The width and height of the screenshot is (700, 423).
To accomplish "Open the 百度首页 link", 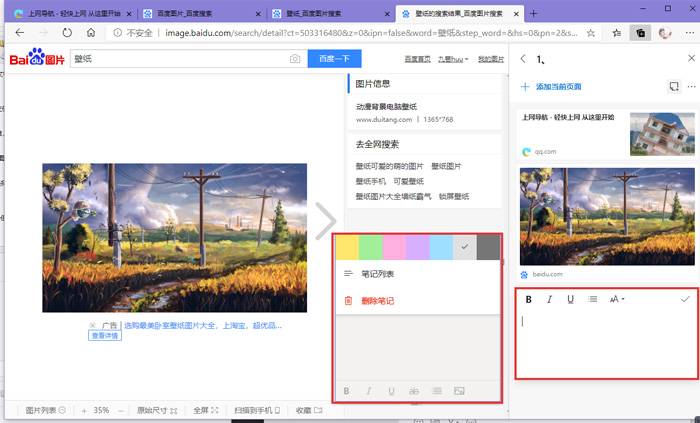I will [417, 59].
